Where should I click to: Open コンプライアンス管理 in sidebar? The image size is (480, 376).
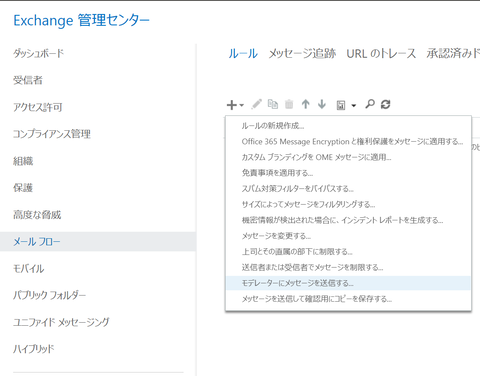tap(52, 134)
